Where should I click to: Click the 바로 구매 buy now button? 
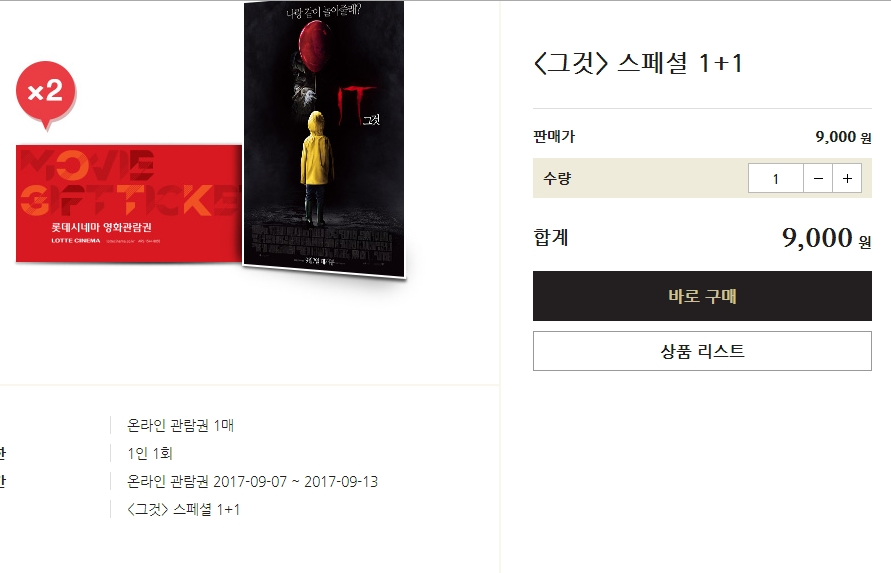tap(702, 296)
